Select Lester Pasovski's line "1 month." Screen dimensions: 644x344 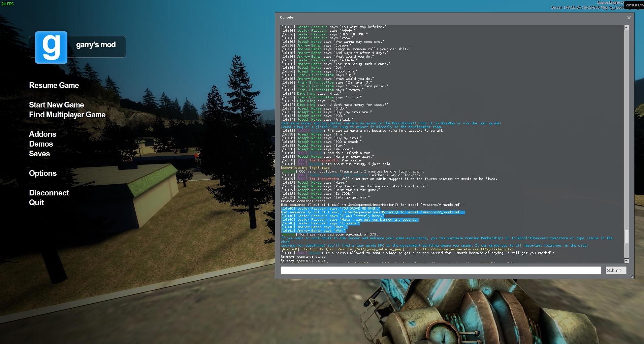[320, 223]
